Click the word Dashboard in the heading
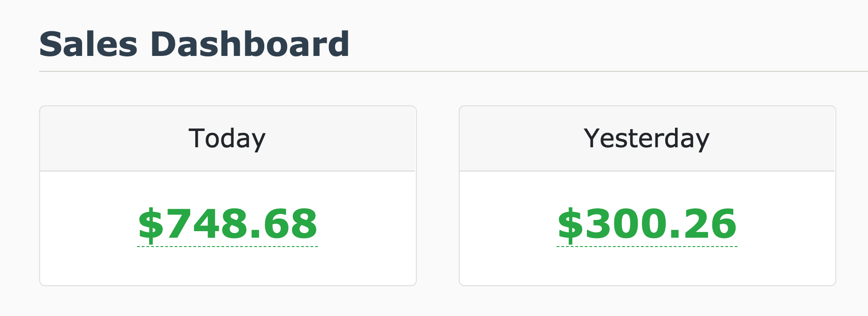This screenshot has height=316, width=868. coord(250,44)
